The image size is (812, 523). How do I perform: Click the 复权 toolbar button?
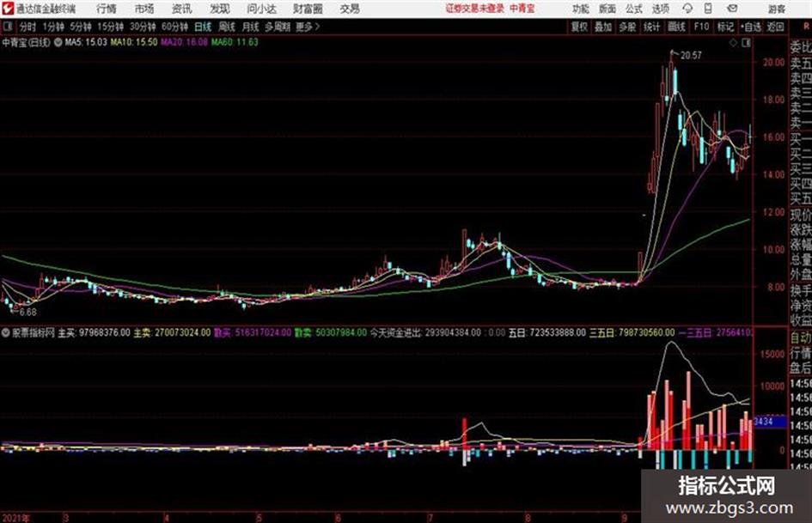579,27
